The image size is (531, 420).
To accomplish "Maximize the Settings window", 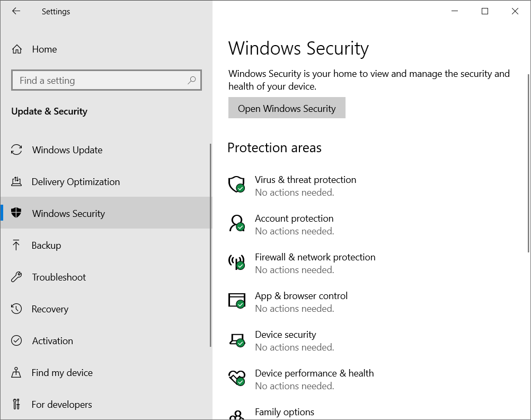I will point(485,11).
